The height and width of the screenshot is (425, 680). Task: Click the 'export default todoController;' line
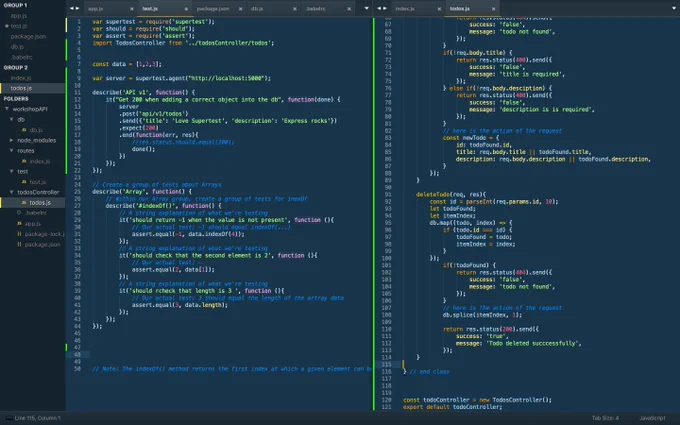pos(452,407)
